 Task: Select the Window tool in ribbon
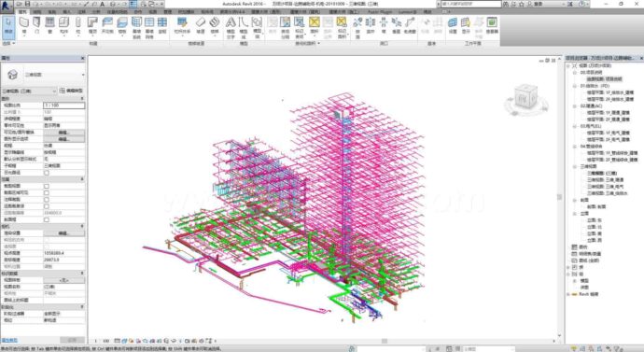(x=49, y=25)
